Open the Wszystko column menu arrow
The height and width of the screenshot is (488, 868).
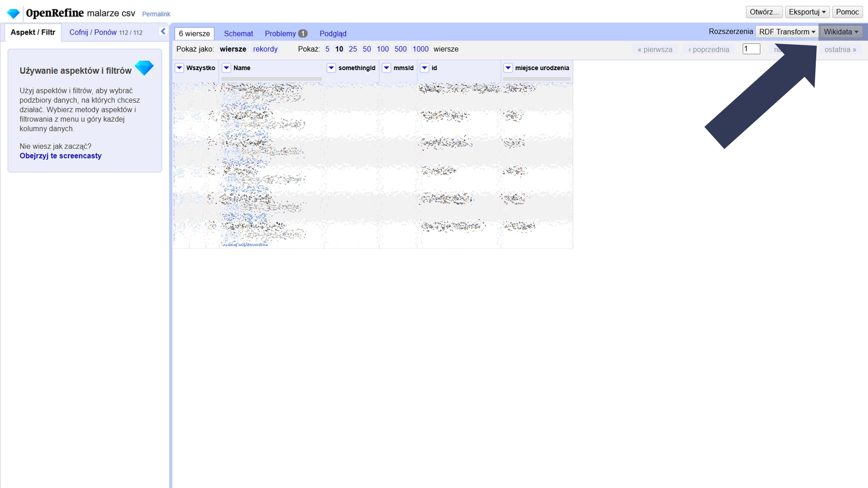pos(179,68)
